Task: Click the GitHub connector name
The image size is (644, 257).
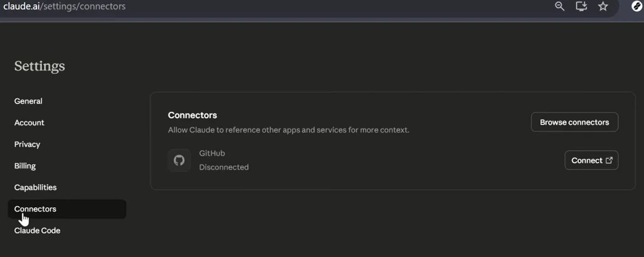Action: pos(212,153)
